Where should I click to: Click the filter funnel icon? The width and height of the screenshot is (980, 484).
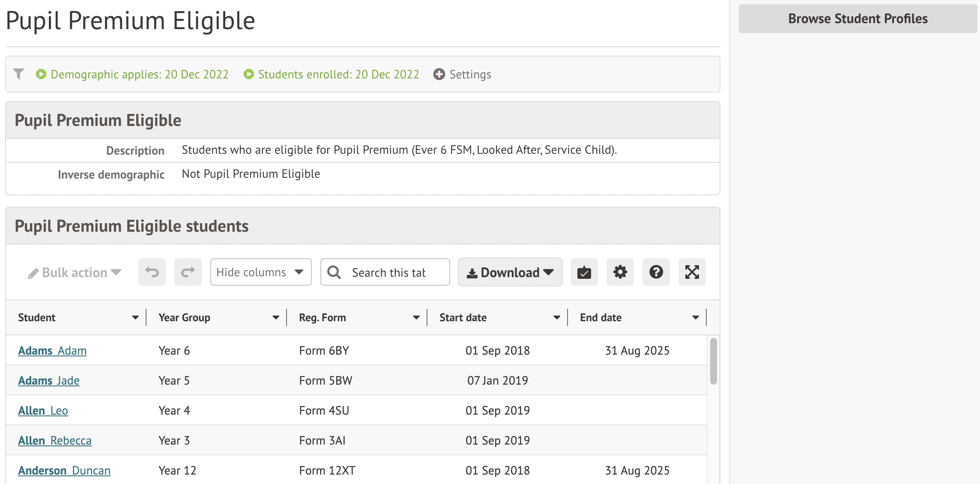coord(18,74)
